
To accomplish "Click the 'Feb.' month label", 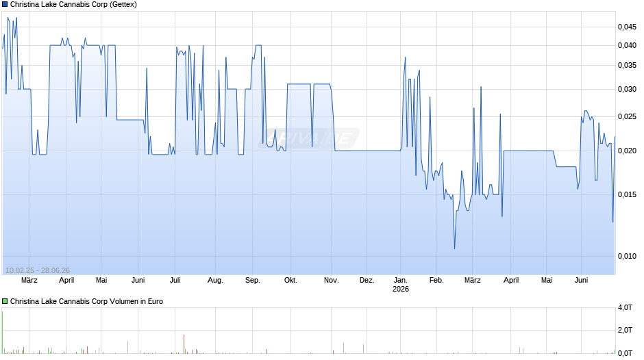I will coord(436,280).
